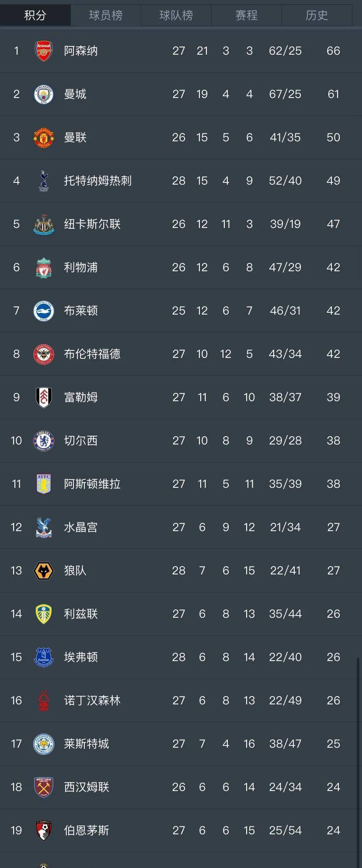Switch to the 球员榜 tab
This screenshot has height=868, width=362.
click(106, 15)
